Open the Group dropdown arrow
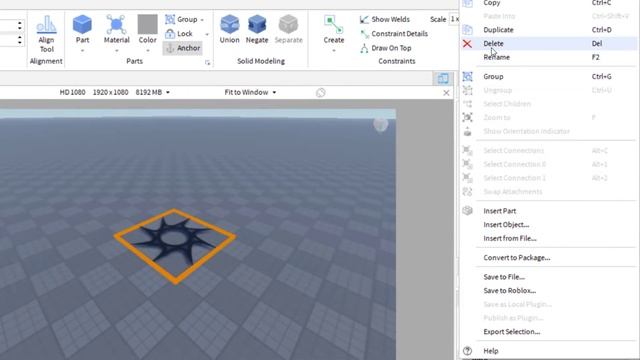The image size is (640, 360). pos(202,20)
